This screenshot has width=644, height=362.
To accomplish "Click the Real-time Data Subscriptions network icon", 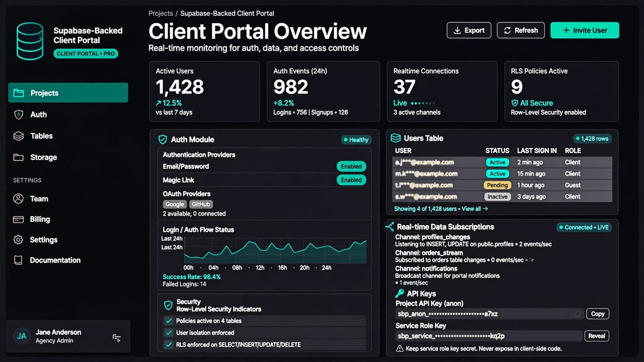I will coord(390,226).
